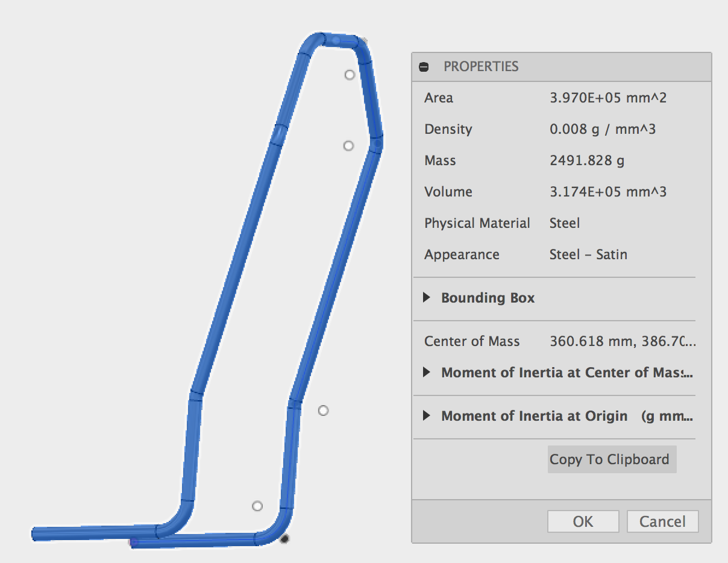Click the PROPERTIES header title
Viewport: 728px width, 563px height.
point(481,66)
